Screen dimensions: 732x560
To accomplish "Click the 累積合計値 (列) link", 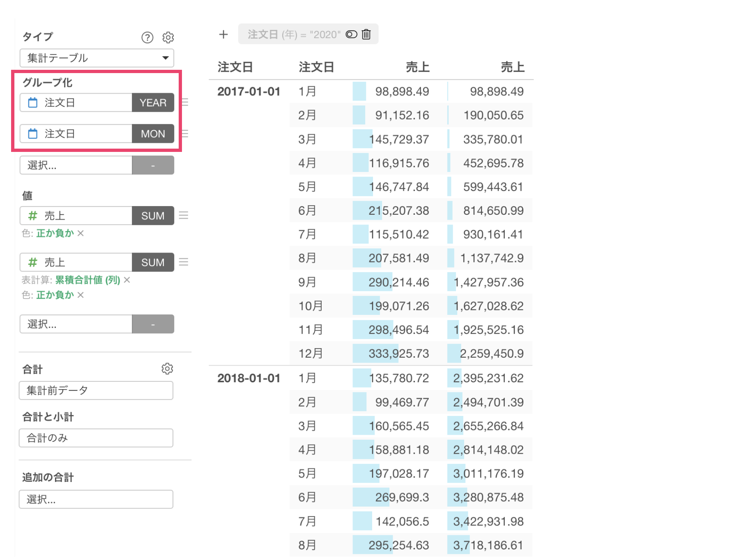I will coord(87,280).
